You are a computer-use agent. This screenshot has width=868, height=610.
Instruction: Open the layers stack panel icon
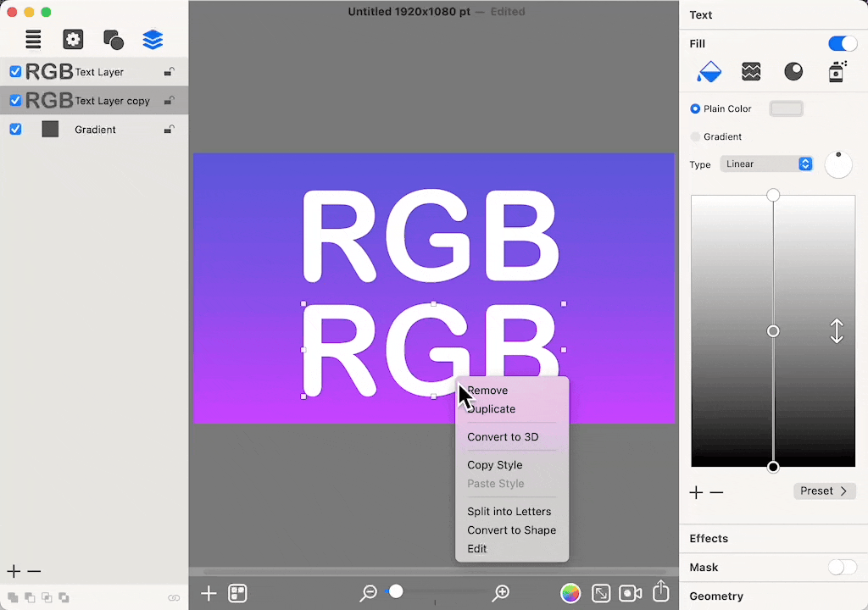point(153,40)
